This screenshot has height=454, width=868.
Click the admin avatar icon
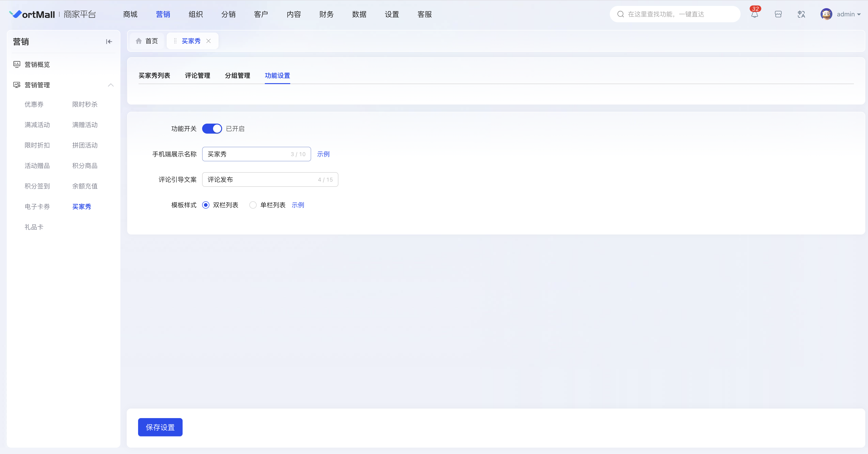point(826,14)
